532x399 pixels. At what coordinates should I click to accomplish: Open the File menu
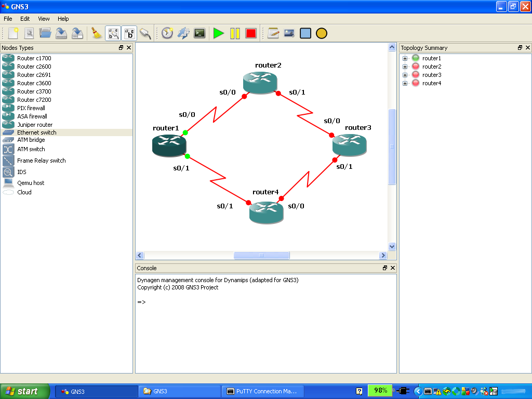8,19
